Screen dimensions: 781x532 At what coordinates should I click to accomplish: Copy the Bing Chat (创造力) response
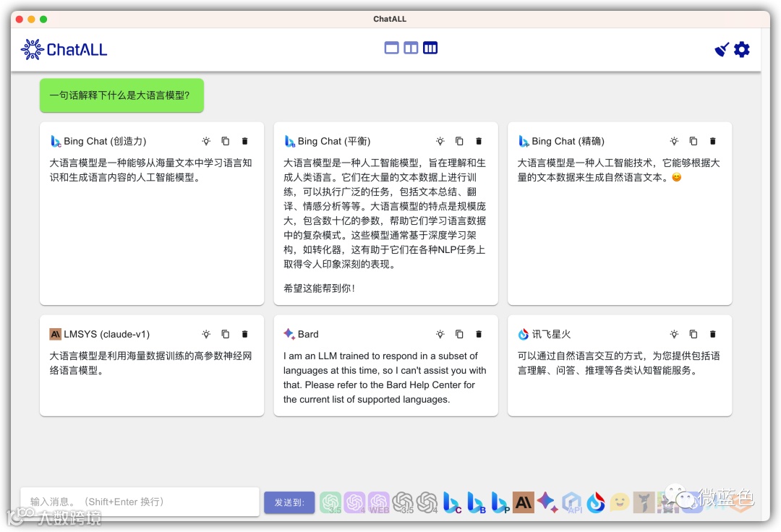click(x=226, y=142)
